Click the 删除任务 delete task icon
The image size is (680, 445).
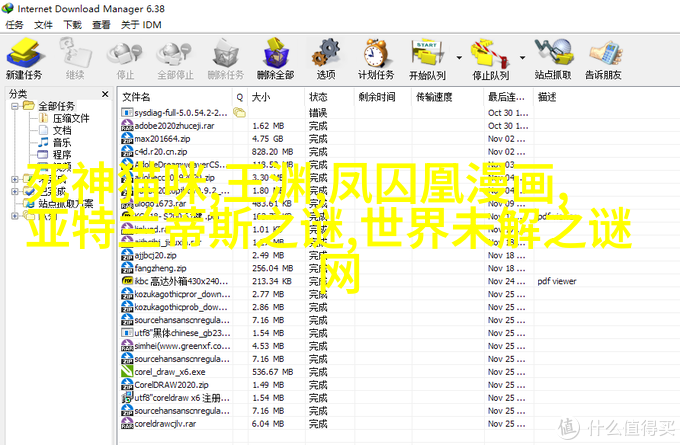click(x=226, y=52)
